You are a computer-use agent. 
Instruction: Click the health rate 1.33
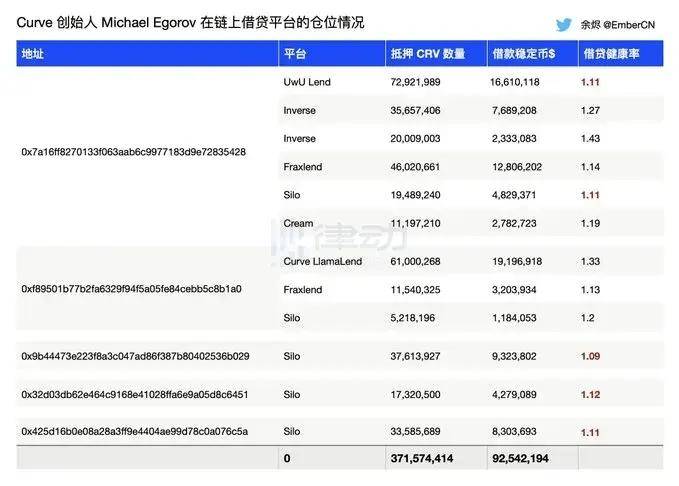pyautogui.click(x=590, y=262)
